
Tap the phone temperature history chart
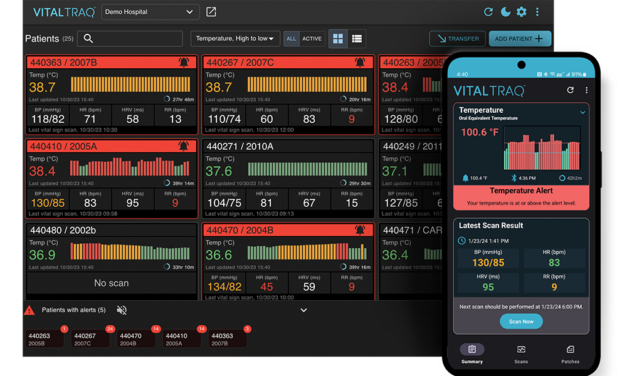coord(542,148)
